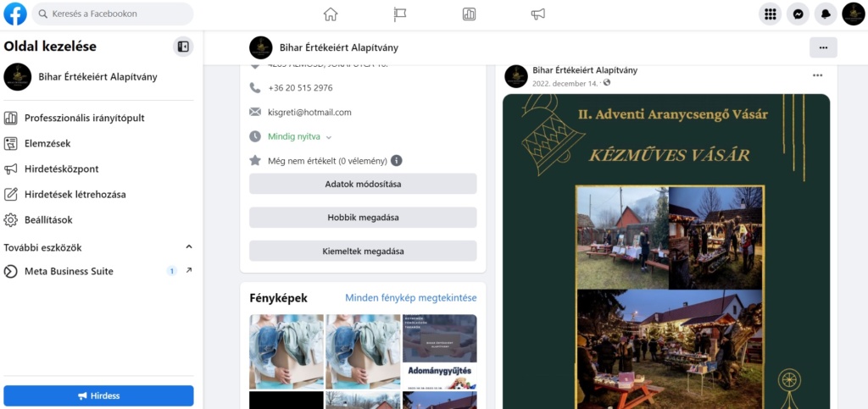Click the Keresés a Facebookon search field
The height and width of the screenshot is (409, 868).
[x=113, y=14]
